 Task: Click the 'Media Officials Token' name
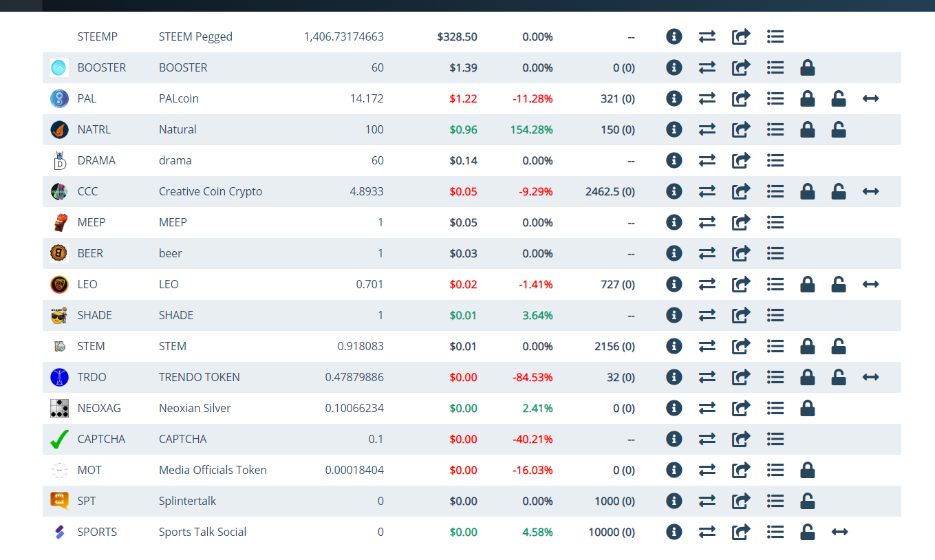213,470
